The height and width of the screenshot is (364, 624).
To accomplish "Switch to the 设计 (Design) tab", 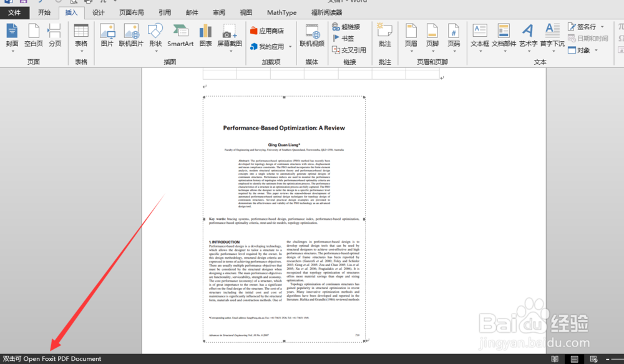I will (x=99, y=12).
